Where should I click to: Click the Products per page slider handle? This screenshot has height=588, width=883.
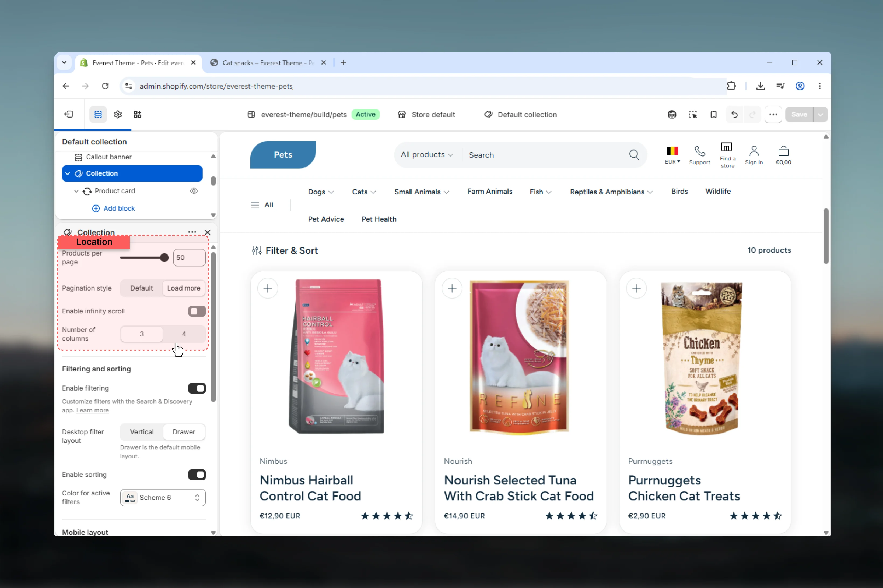[164, 258]
